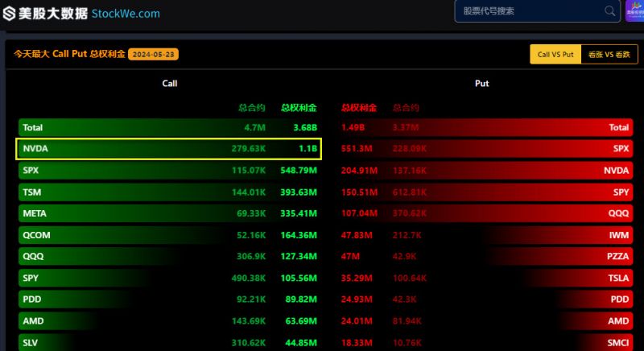The width and height of the screenshot is (644, 351).
Task: Focus the stock ticker search field
Action: pos(537,11)
